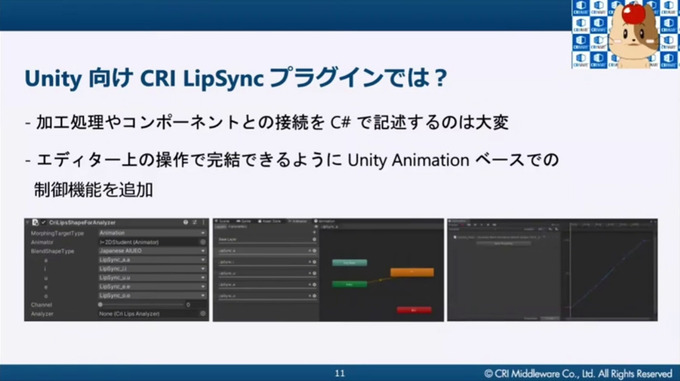Click the Channel slider handle

point(101,305)
